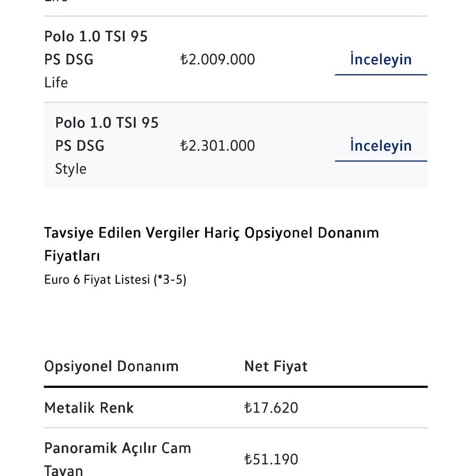
Task: Tap the ₺2.301.000 price
Action: click(218, 146)
